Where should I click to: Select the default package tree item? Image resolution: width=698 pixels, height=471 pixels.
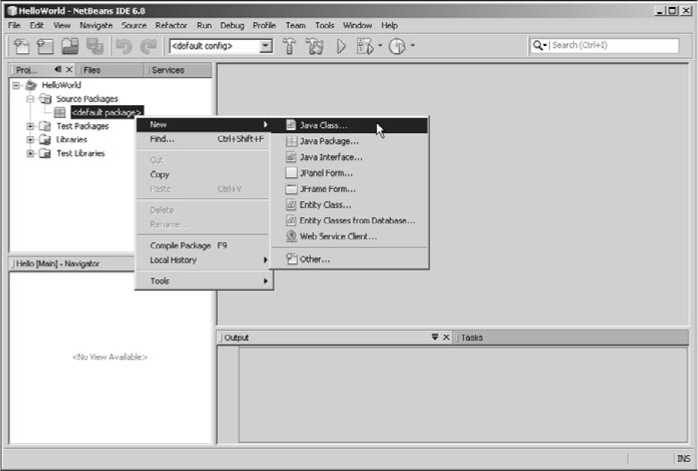[x=107, y=112]
